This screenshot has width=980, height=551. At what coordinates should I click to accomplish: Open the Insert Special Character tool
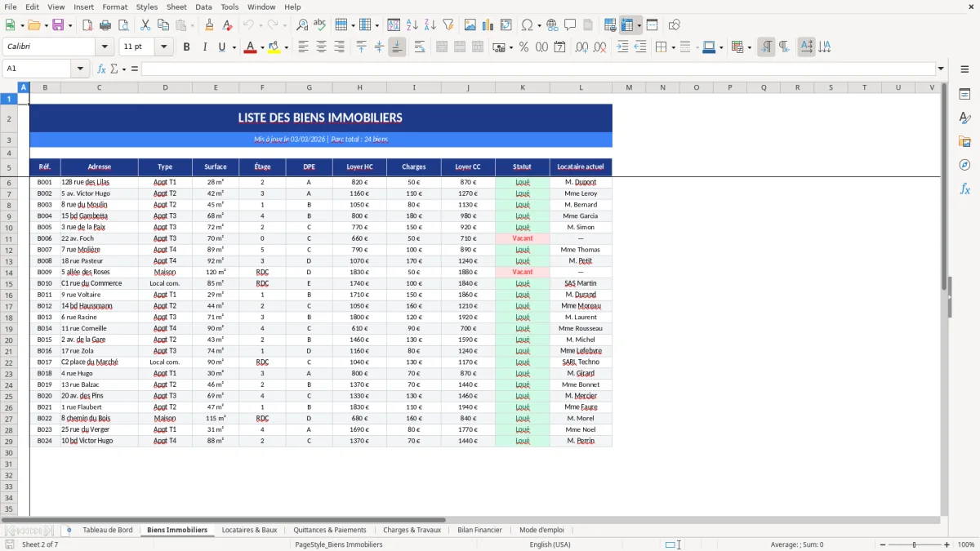pyautogui.click(x=527, y=24)
